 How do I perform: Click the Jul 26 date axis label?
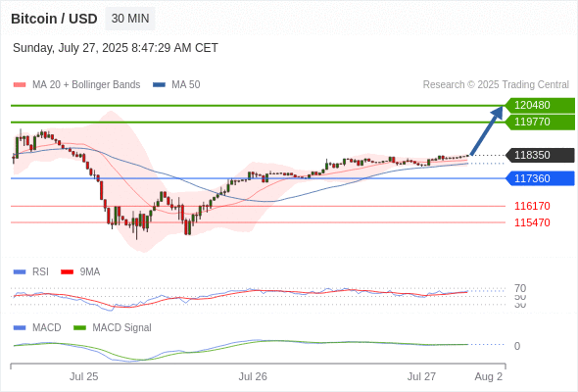pos(253,376)
